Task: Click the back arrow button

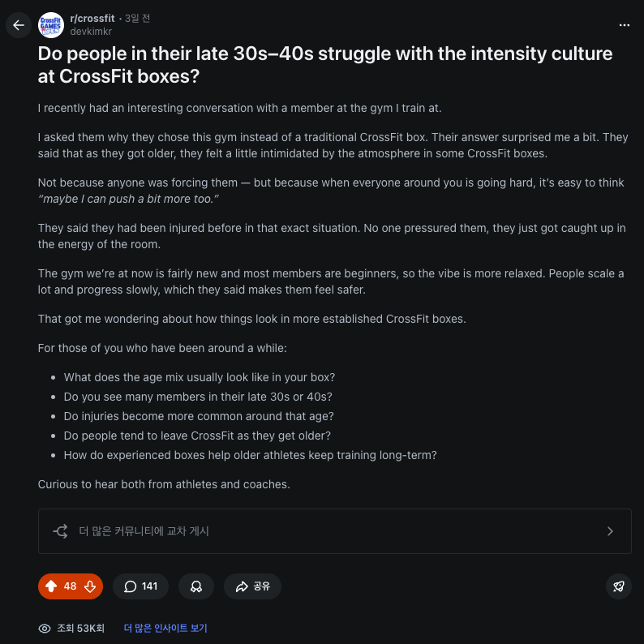Action: pyautogui.click(x=19, y=25)
